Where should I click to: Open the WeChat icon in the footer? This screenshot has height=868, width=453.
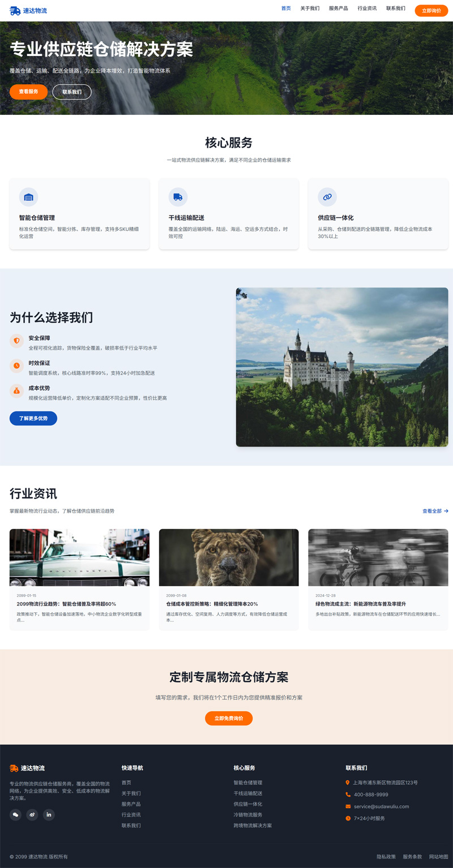[15, 814]
